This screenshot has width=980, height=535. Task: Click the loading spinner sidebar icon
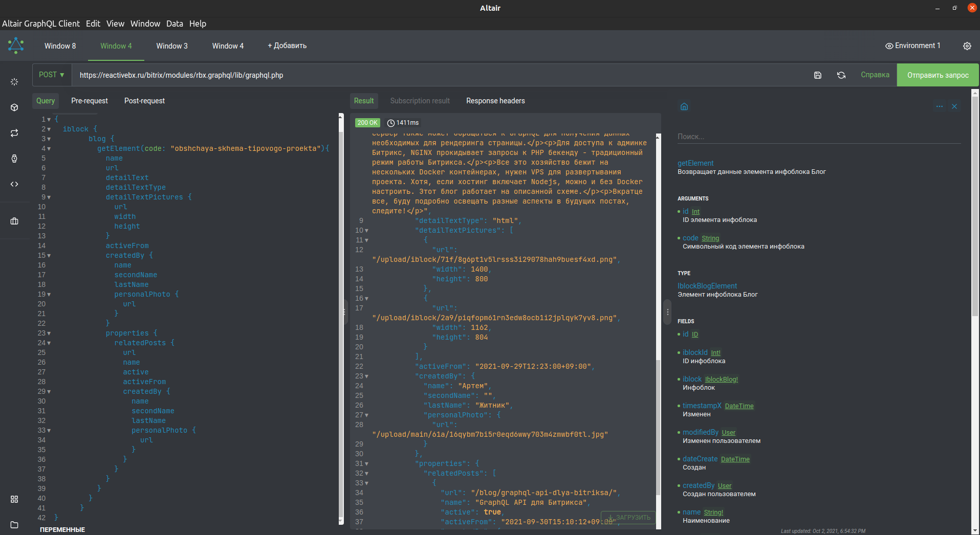(14, 82)
